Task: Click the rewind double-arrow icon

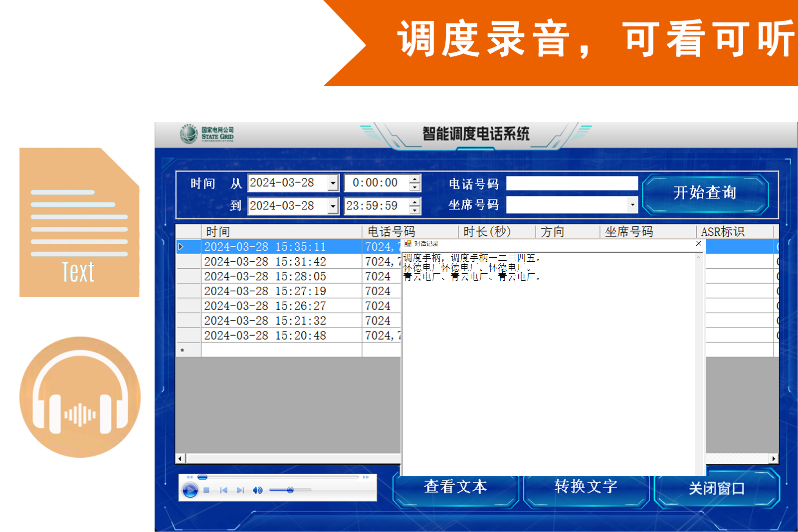Action: point(190,477)
